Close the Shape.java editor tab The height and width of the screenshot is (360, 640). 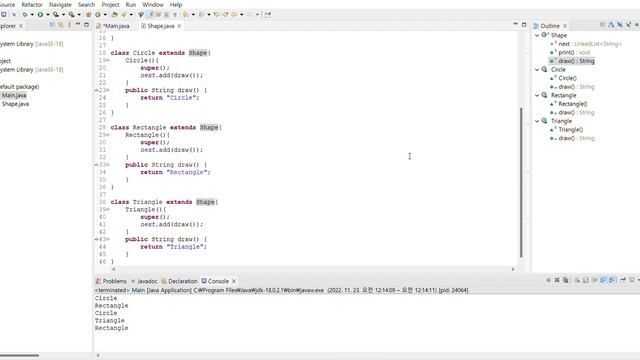[x=179, y=26]
